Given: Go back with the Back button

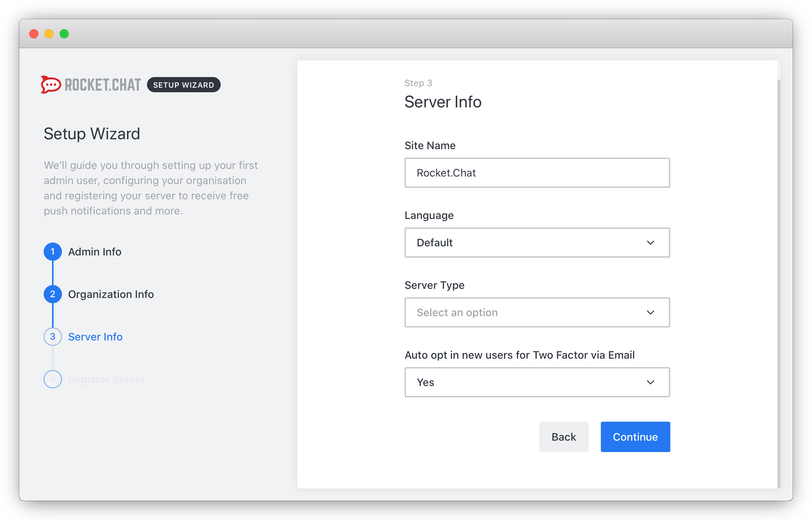Looking at the screenshot, I should pos(564,437).
